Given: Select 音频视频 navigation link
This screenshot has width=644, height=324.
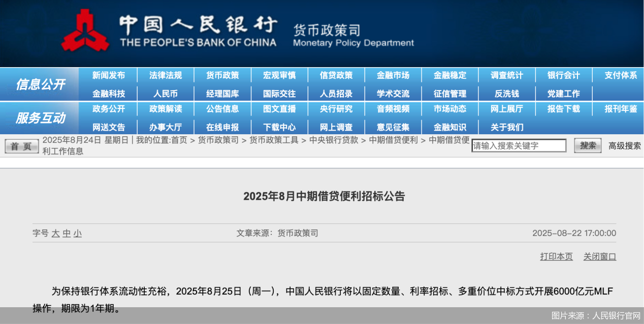Looking at the screenshot, I should [x=393, y=109].
